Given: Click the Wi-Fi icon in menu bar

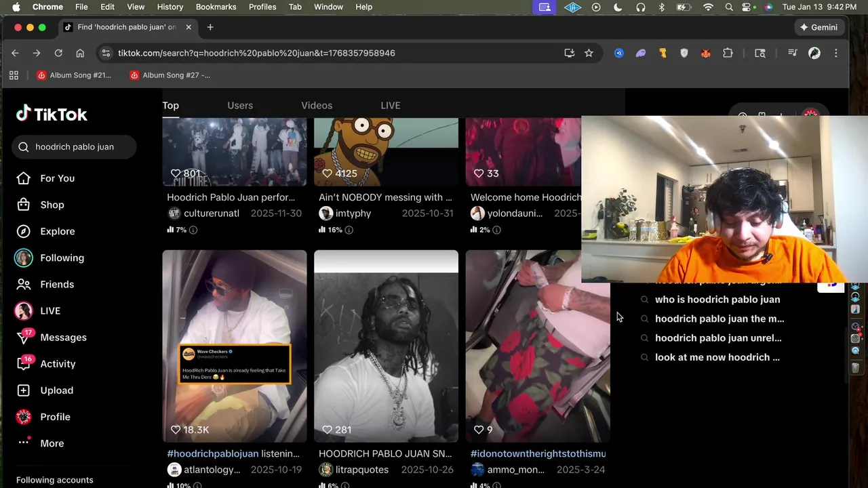Looking at the screenshot, I should coord(708,7).
